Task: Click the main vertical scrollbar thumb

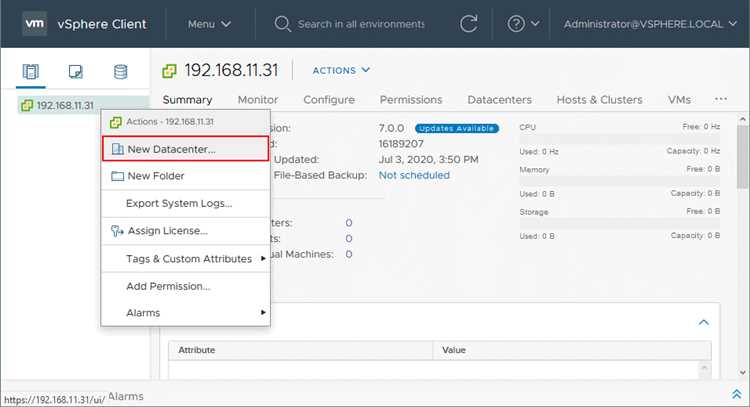Action: coord(742,155)
